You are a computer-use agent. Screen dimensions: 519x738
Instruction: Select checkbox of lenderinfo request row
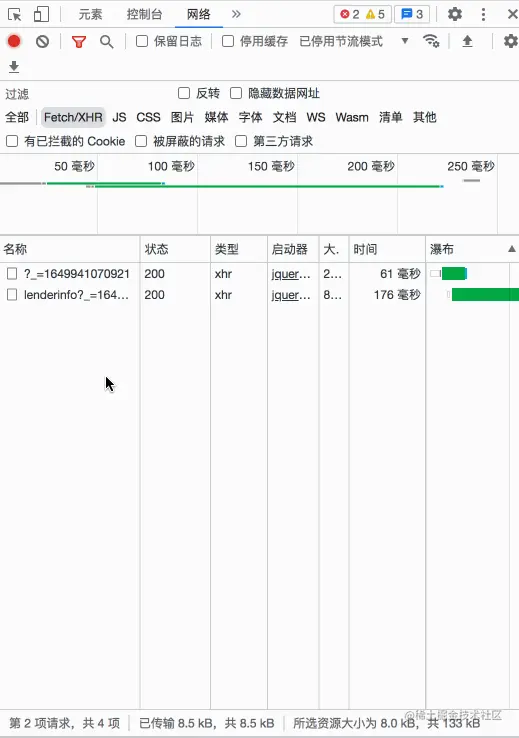click(x=12, y=295)
